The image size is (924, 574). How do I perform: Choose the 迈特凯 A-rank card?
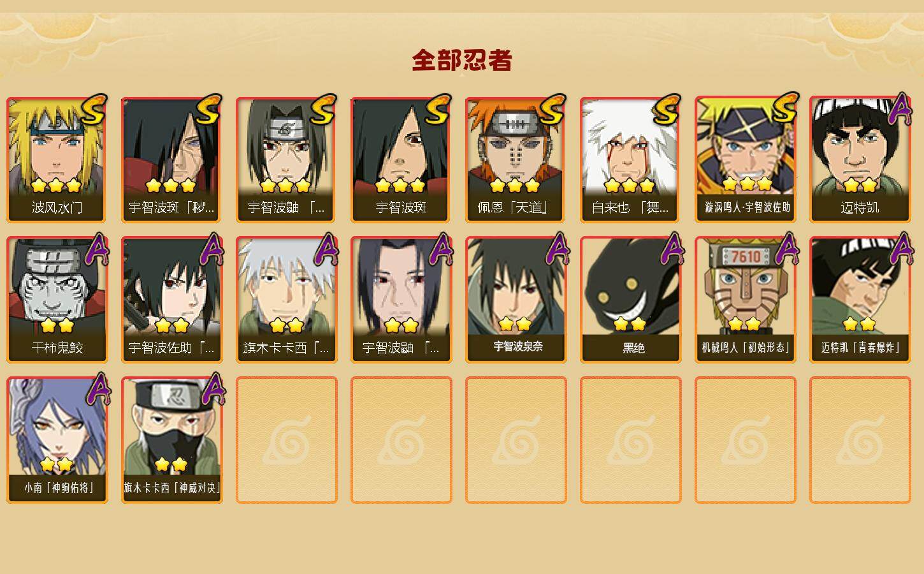coord(860,159)
